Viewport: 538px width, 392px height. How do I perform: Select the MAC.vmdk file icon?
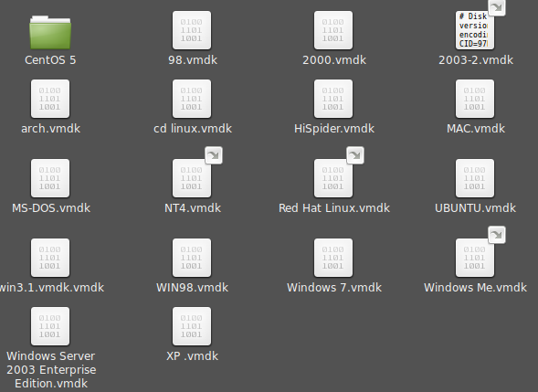pos(475,99)
